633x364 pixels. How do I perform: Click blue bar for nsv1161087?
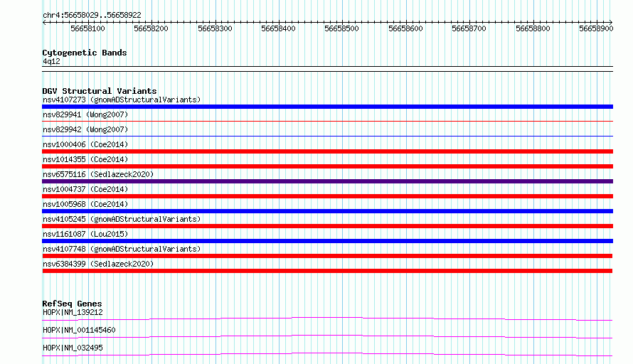click(x=327, y=241)
